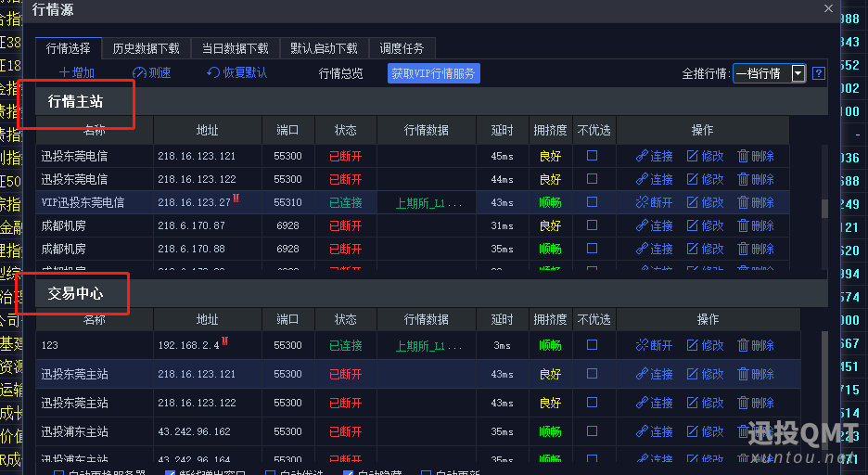Viewport: 868px width, 475px height.
Task: Delete the 123 trading center entry
Action: coord(756,345)
